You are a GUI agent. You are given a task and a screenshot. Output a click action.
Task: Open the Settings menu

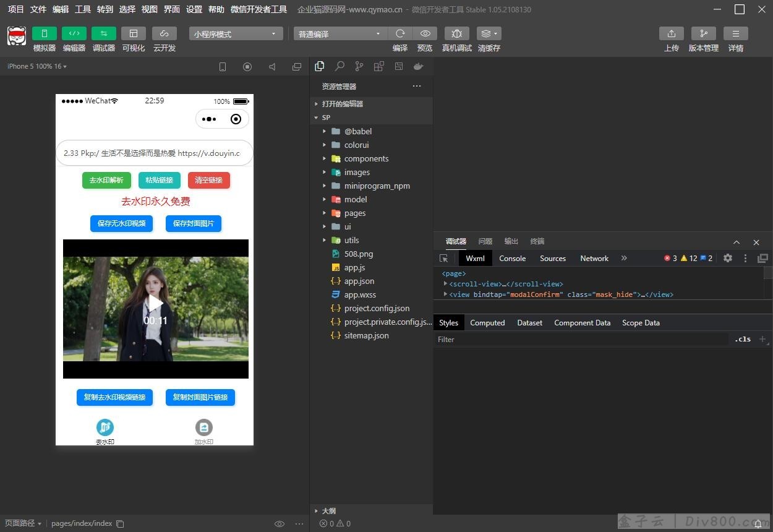point(194,9)
